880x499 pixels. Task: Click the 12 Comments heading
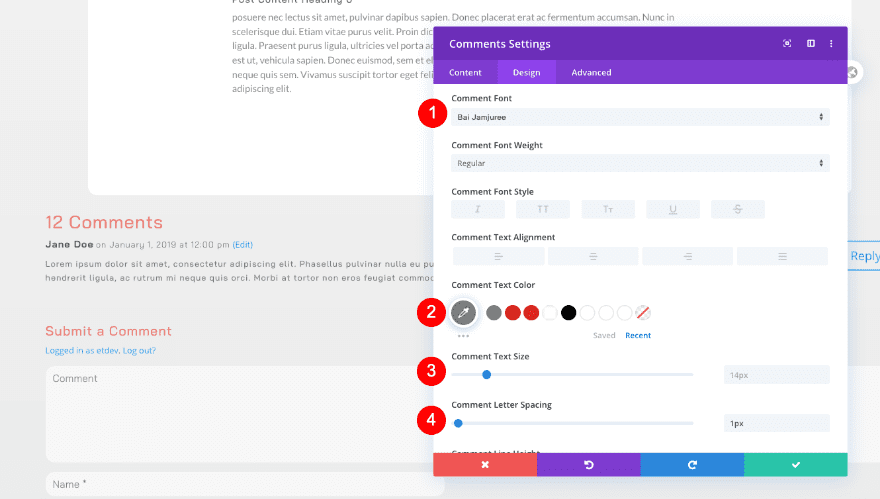104,222
